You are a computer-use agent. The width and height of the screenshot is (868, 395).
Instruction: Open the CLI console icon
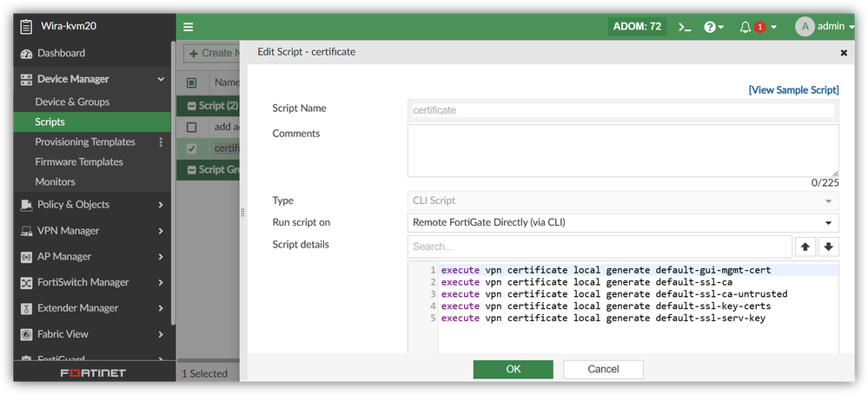(685, 27)
